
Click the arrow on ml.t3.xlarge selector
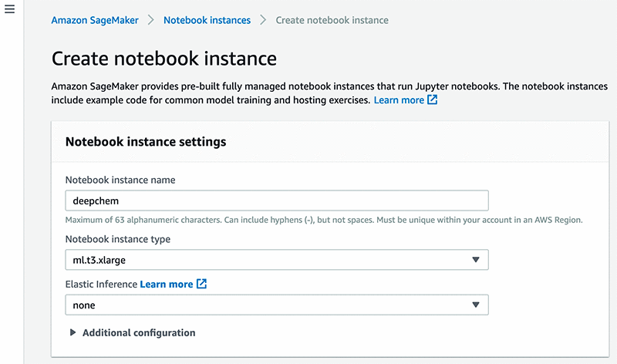click(476, 261)
